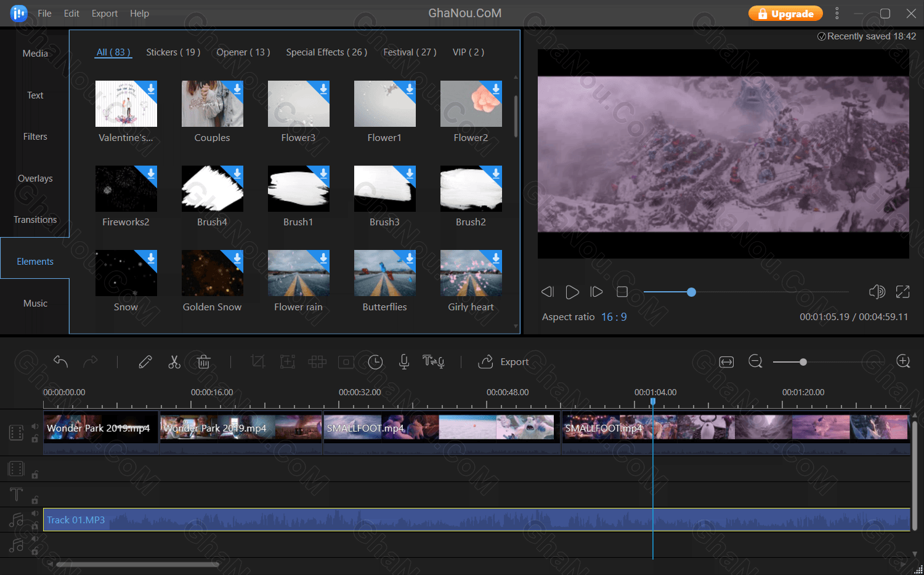The image size is (924, 575).
Task: Click the Zoom/frame tool icon
Action: 288,362
